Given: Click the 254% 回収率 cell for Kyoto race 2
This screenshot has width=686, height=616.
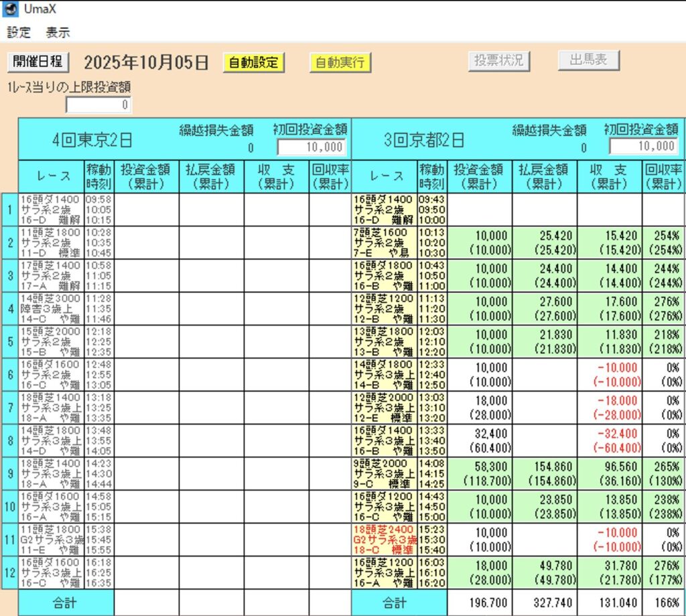Looking at the screenshot, I should [x=663, y=243].
